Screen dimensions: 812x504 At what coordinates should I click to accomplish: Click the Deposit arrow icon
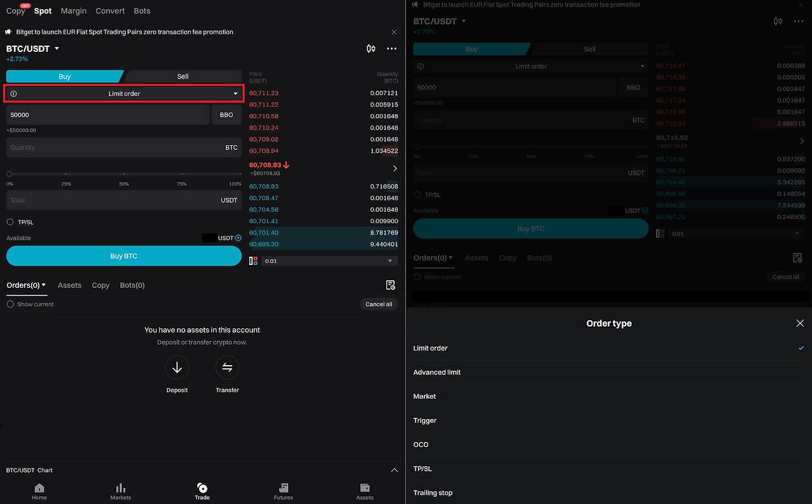coord(177,367)
